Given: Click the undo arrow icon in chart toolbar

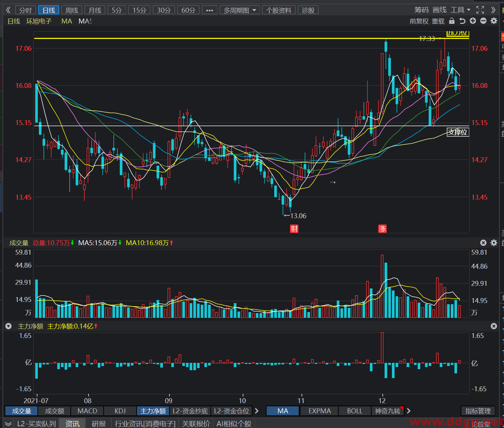Looking at the screenshot, I should point(462,21).
